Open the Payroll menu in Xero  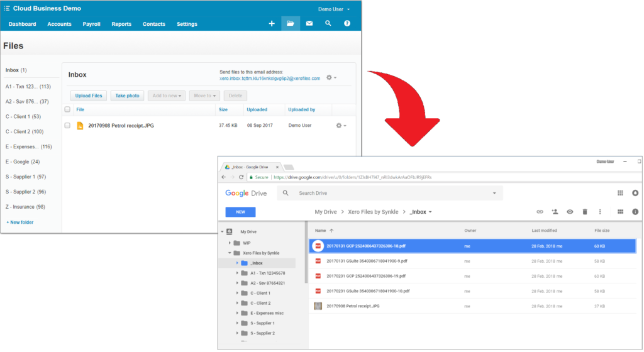point(91,25)
